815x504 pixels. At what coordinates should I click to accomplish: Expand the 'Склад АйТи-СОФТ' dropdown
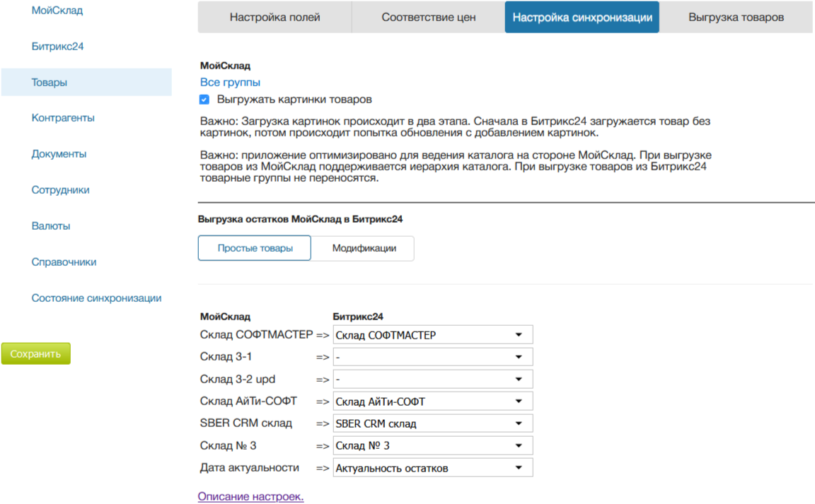coord(432,402)
